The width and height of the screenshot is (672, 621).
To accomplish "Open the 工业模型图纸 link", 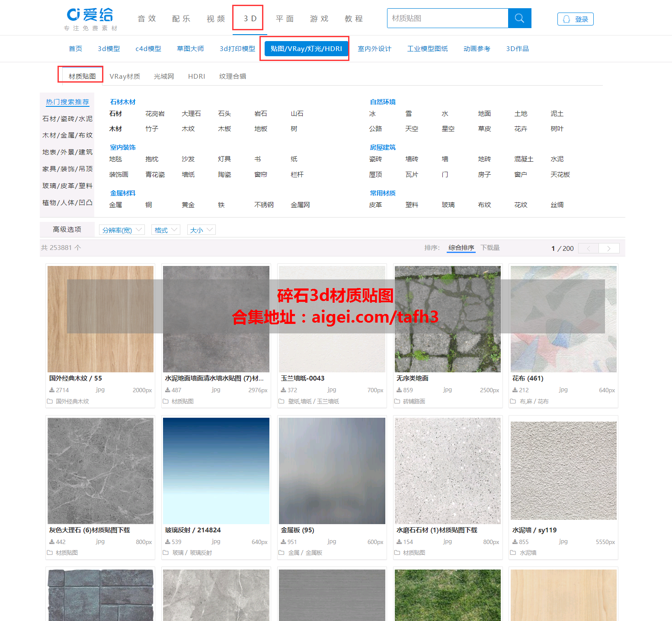I will tap(428, 49).
